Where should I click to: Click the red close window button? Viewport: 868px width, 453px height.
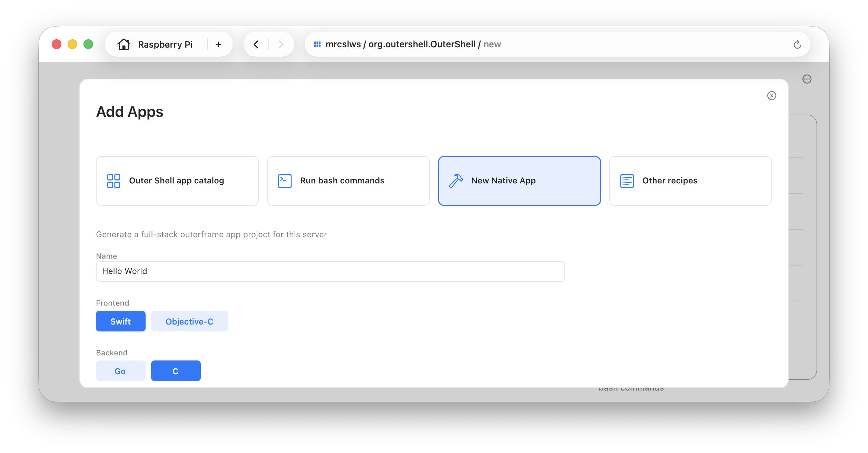tap(57, 44)
